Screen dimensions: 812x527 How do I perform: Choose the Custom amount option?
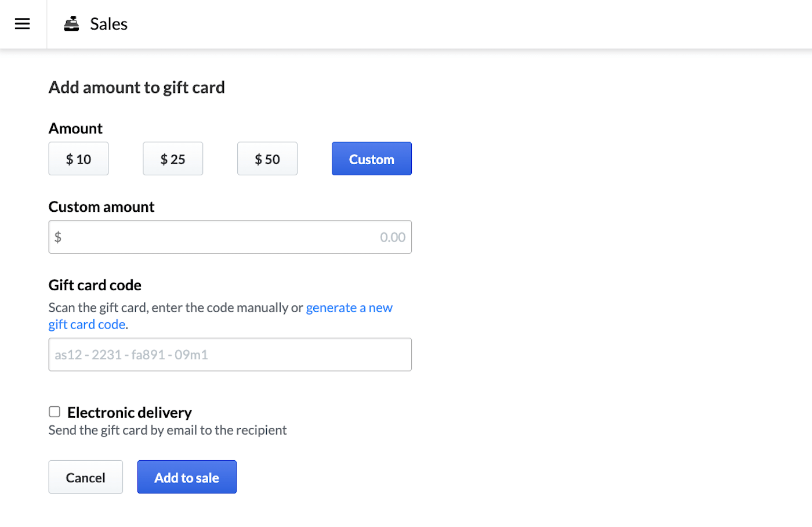371,158
